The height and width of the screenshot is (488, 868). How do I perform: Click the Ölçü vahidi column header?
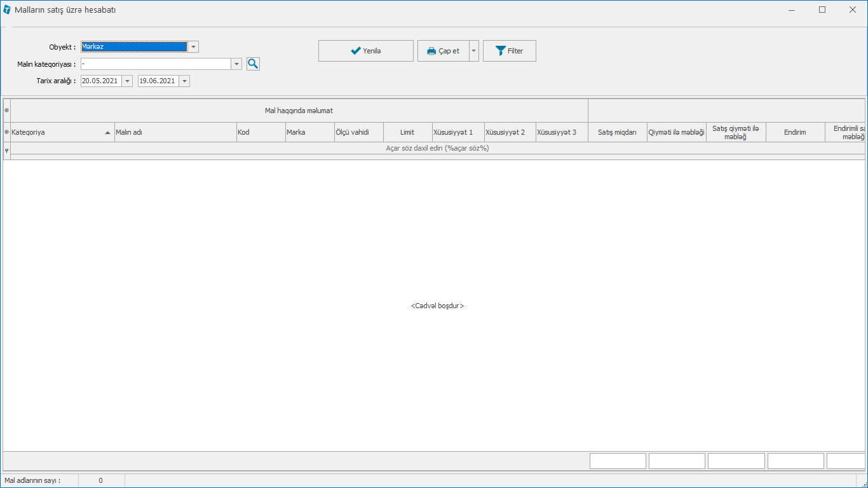tap(358, 132)
